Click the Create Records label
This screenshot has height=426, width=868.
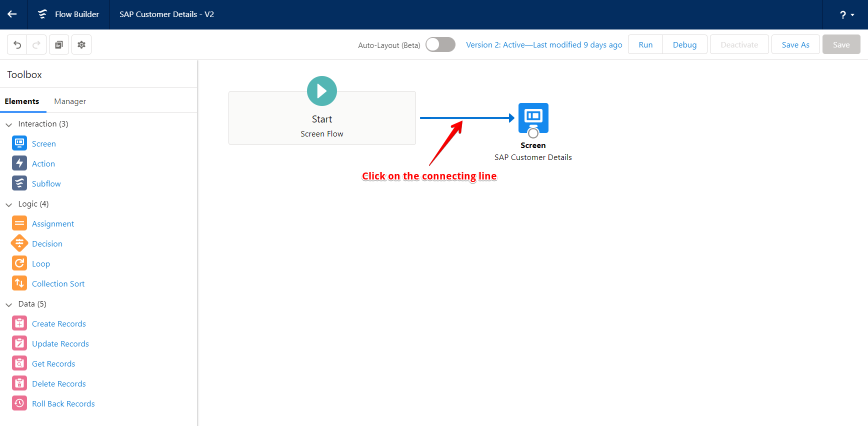[59, 324]
